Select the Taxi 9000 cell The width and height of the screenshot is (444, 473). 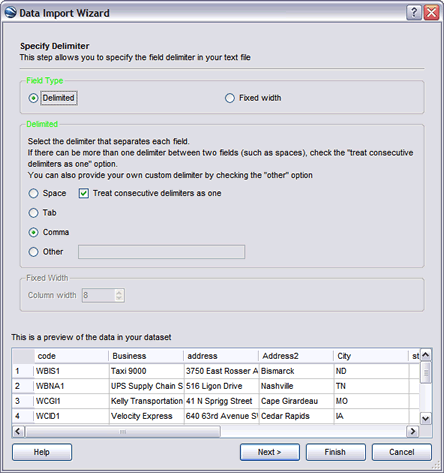(x=146, y=371)
